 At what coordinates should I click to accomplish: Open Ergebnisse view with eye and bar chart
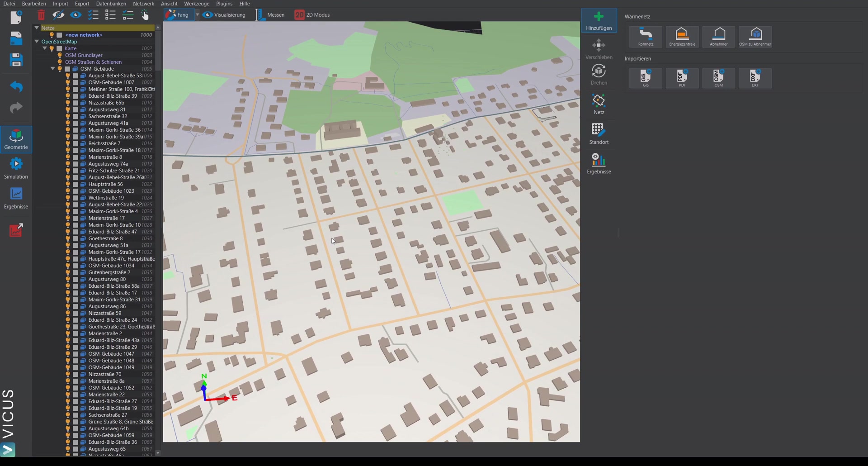[599, 163]
